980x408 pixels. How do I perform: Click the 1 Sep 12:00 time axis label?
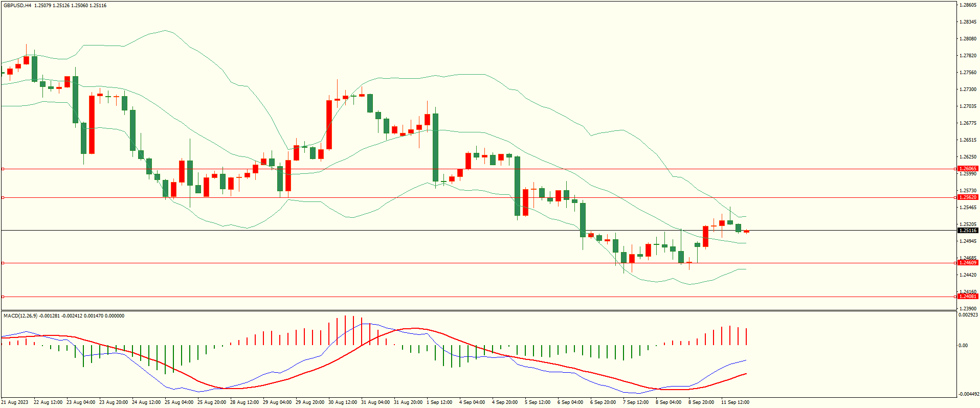[x=439, y=402]
